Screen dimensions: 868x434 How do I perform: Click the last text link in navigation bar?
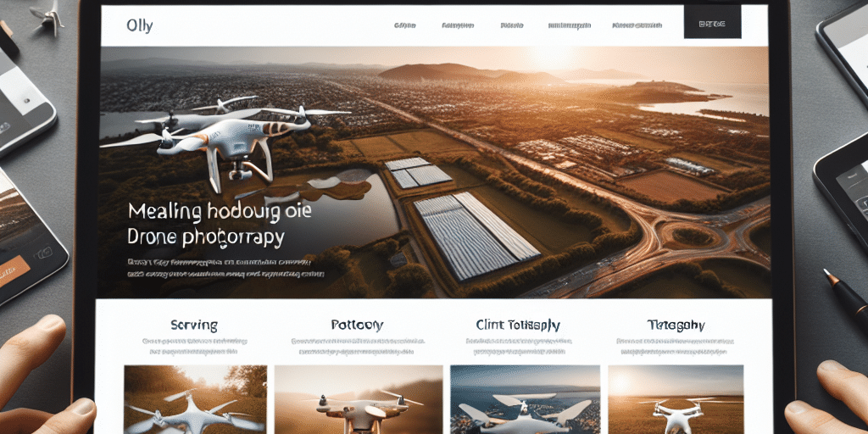tap(637, 25)
